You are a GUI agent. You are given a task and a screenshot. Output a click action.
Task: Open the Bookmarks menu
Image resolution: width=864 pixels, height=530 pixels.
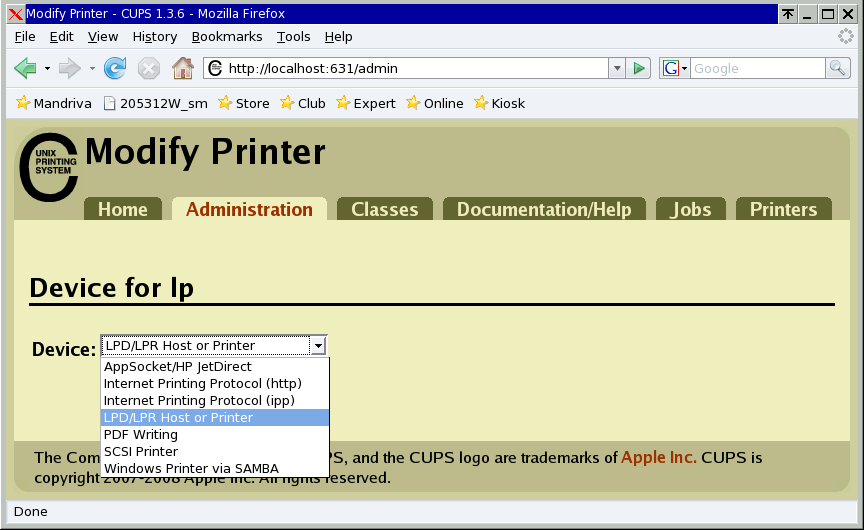click(227, 37)
